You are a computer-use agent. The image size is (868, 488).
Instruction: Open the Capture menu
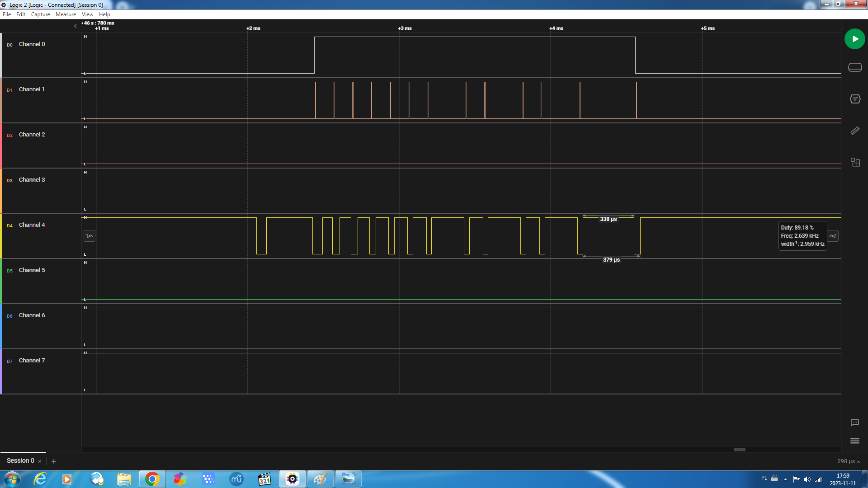pyautogui.click(x=41, y=14)
